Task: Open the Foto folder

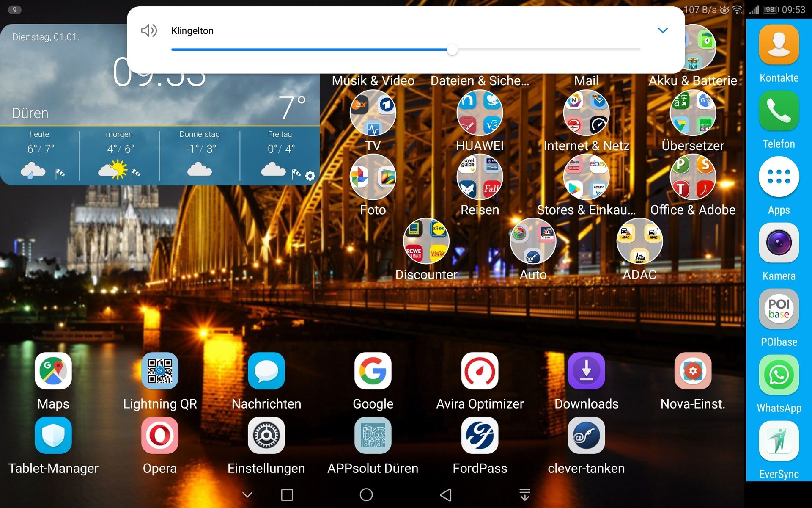Action: 373,177
